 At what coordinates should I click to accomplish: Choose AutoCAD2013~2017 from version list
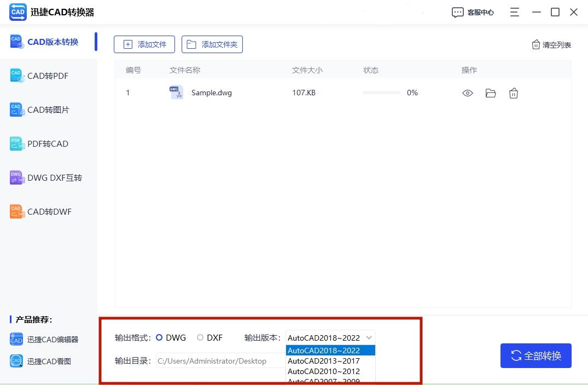330,361
